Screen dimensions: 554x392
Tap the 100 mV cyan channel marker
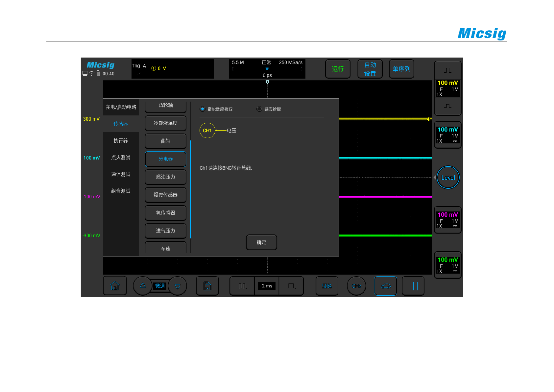pyautogui.click(x=91, y=158)
